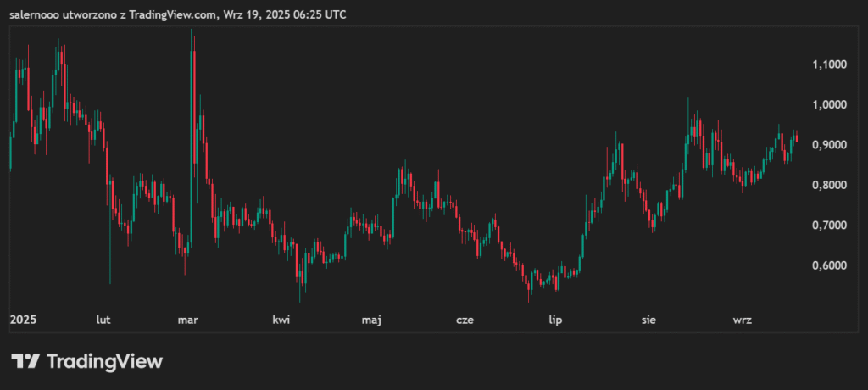Screen dimensions: 868x390
Task: Select the cze month marker
Action: pos(465,320)
